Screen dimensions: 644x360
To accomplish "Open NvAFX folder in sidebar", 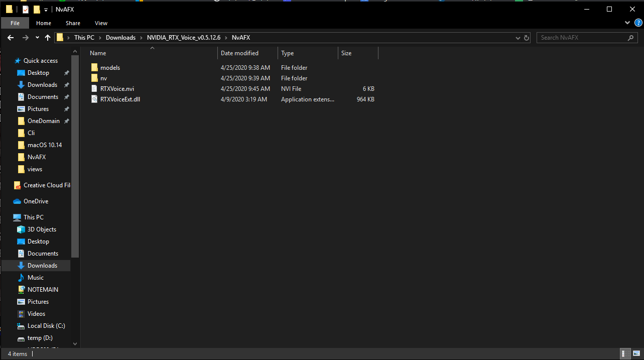I will 37,157.
